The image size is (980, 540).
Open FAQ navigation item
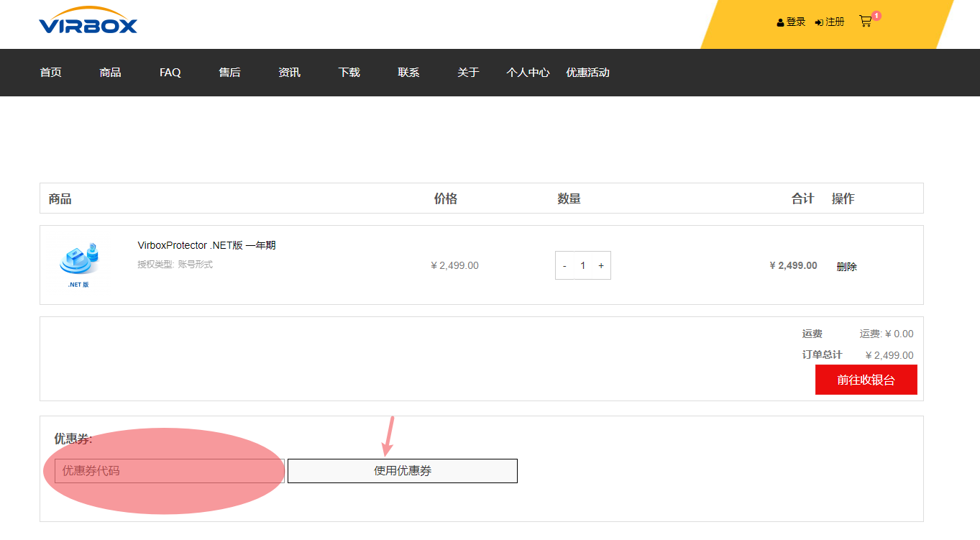tap(170, 73)
